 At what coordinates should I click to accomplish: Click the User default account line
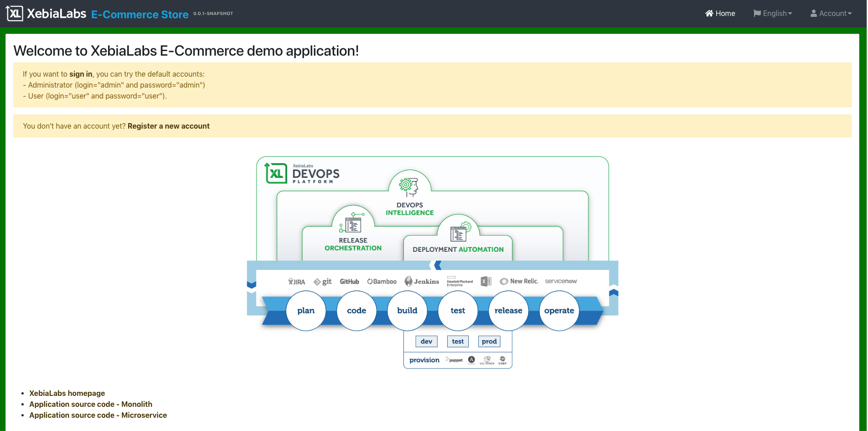coord(95,96)
